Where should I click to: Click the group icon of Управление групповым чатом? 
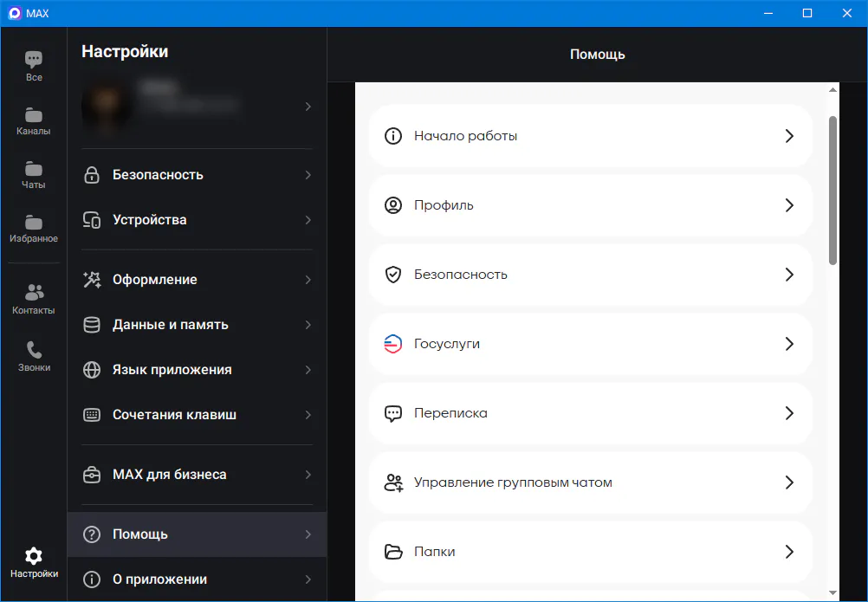tap(393, 482)
